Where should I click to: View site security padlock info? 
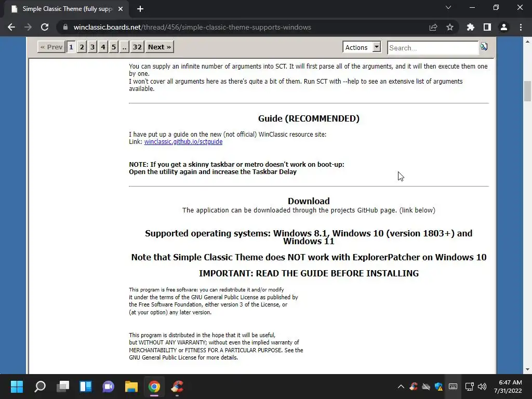(65, 27)
